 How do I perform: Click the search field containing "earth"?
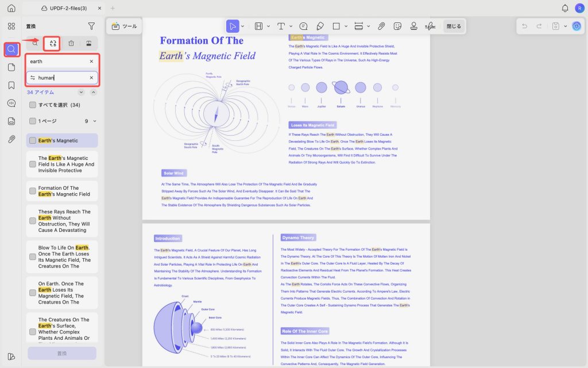pos(62,61)
